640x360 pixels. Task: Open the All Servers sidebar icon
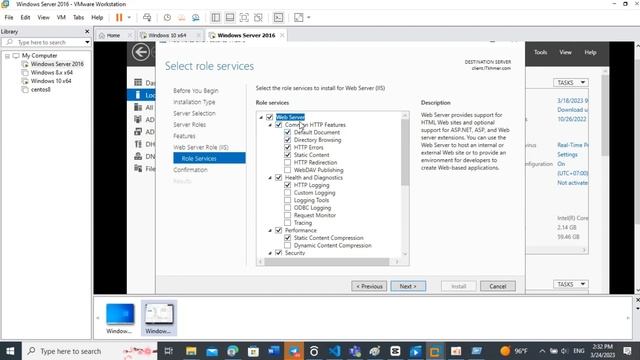point(138,107)
